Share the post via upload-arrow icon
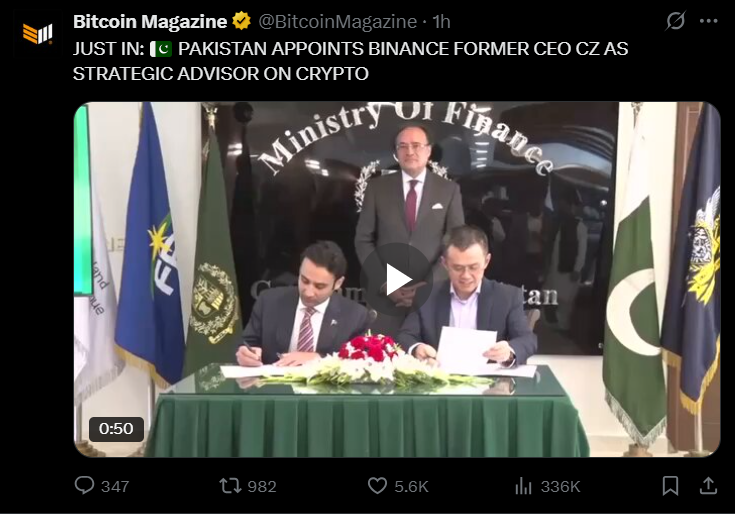This screenshot has height=514, width=735. (708, 486)
